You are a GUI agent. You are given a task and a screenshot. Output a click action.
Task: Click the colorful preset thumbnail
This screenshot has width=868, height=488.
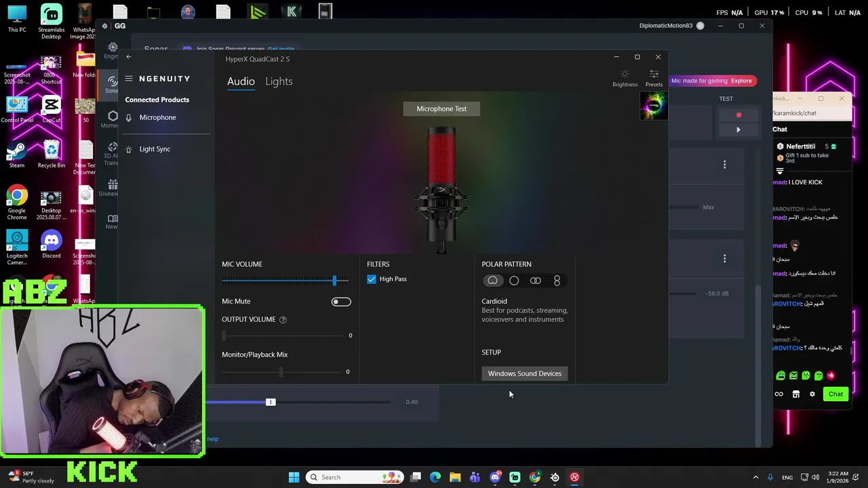(x=653, y=106)
